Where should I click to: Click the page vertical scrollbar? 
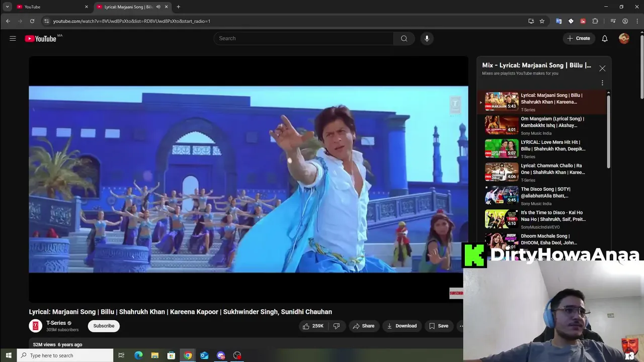tap(641, 67)
